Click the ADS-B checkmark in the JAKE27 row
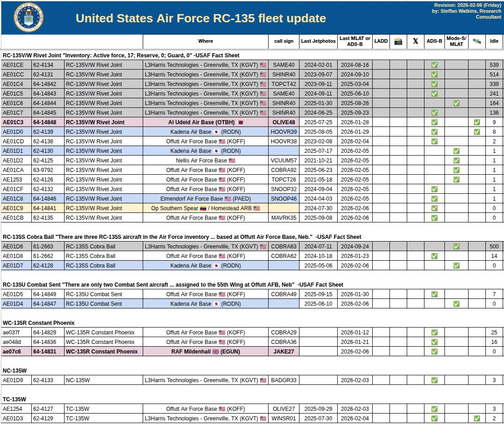Screen dimensions: 504x424 tap(434, 352)
